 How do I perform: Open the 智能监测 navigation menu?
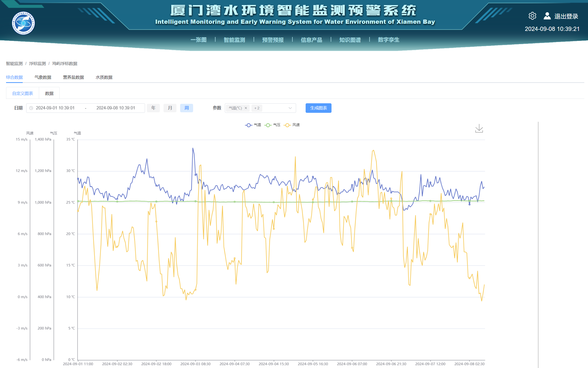[234, 40]
